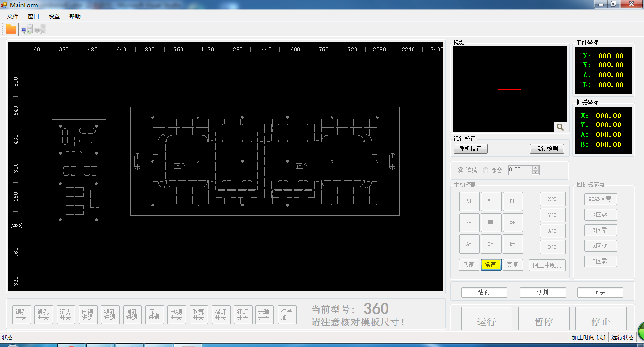Screen dimensions: 644x347
Task: Increase distance value with up stepper arrow
Action: (535, 168)
